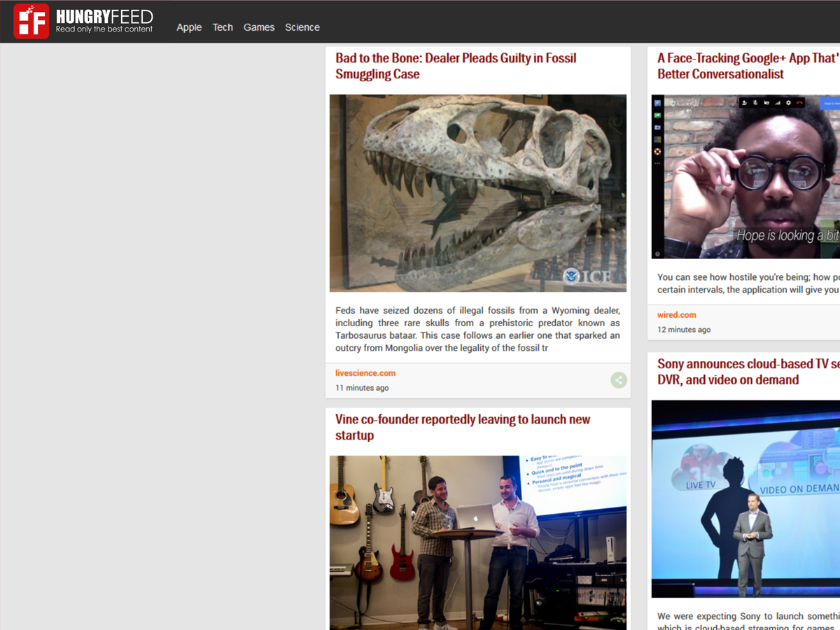Click the HungryFeed red logo icon
The width and height of the screenshot is (840, 630).
[x=31, y=21]
